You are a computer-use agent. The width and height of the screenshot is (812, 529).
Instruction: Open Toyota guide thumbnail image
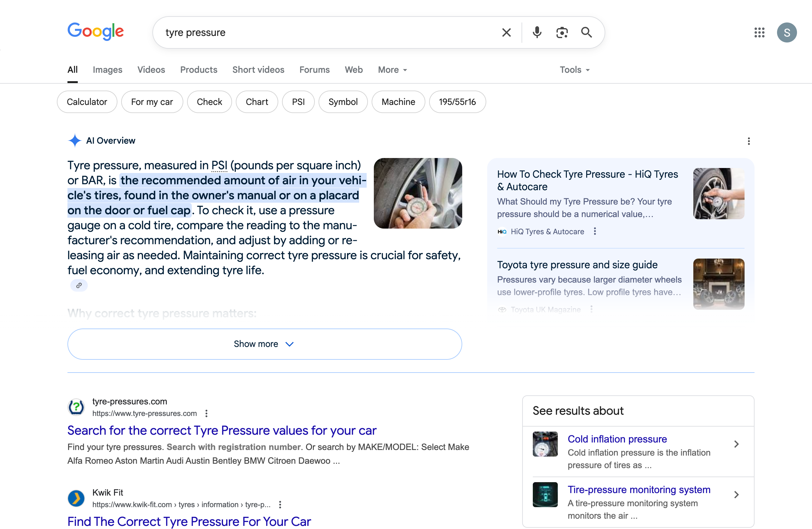pos(719,284)
